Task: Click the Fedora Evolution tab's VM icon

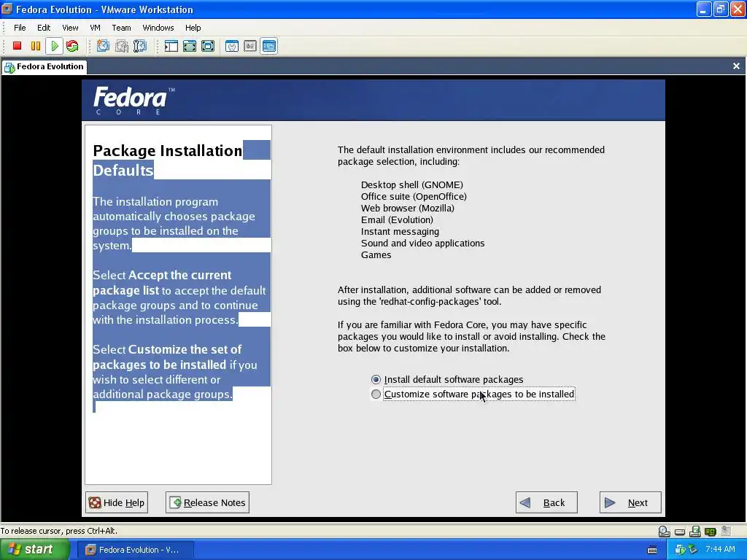Action: 9,67
